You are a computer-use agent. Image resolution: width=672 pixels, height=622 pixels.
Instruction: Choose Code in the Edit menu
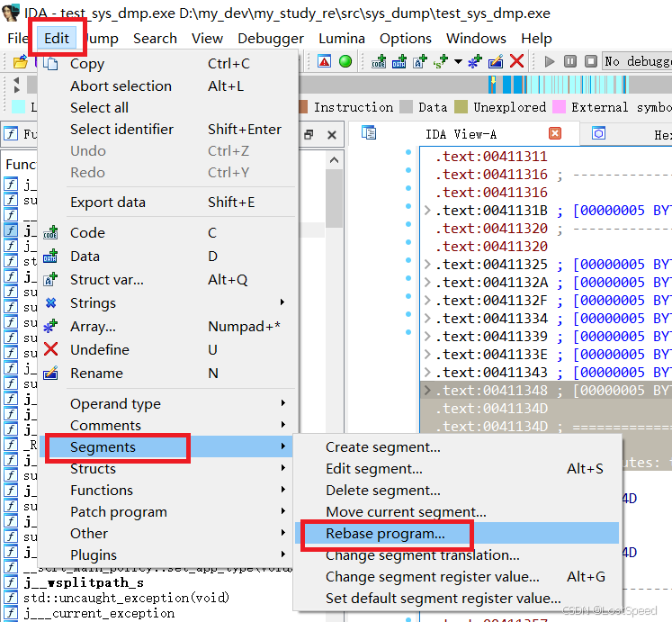point(168,232)
